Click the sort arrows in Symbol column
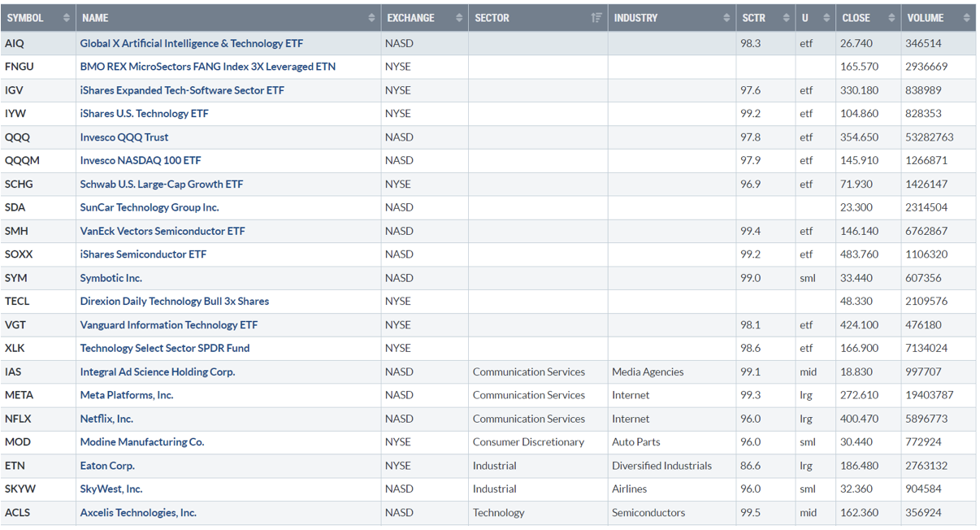Image resolution: width=980 pixels, height=530 pixels. pyautogui.click(x=67, y=18)
